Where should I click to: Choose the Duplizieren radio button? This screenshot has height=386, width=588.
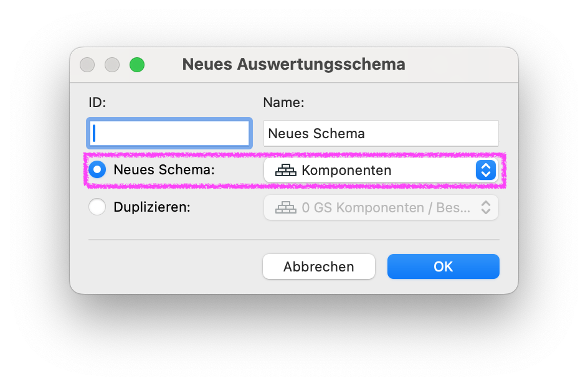(x=97, y=207)
